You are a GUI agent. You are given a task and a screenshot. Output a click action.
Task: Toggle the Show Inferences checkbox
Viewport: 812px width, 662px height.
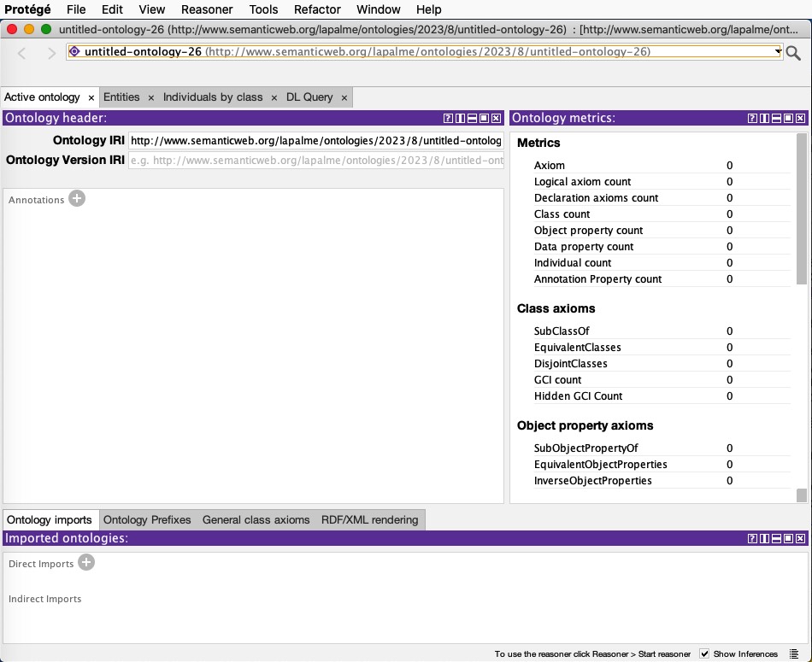pos(704,654)
